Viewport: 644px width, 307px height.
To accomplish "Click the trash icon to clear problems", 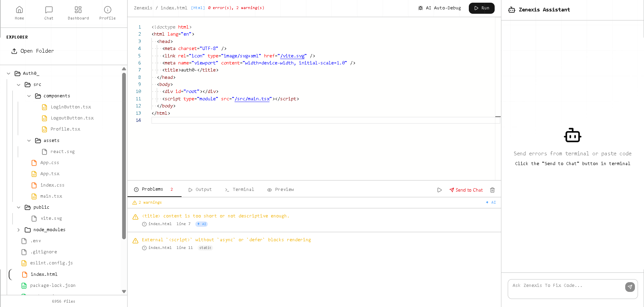I will [x=492, y=190].
